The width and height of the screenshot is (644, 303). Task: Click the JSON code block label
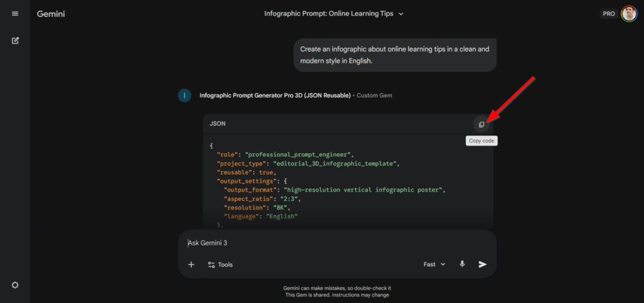click(217, 123)
